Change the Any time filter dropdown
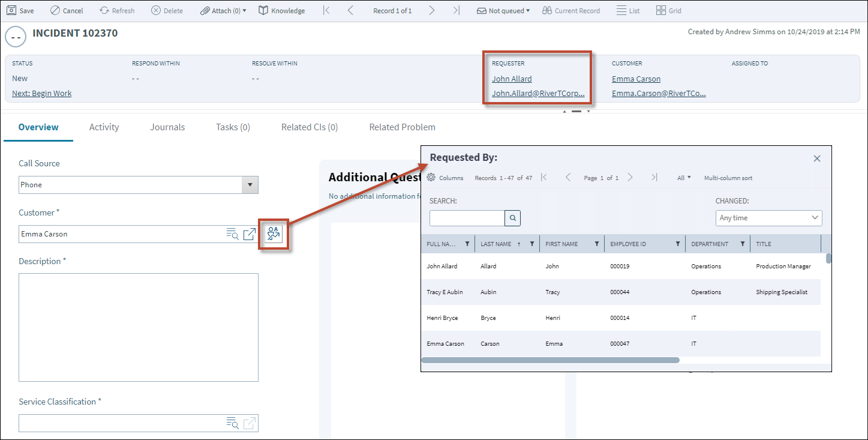The width and height of the screenshot is (868, 440). (768, 217)
